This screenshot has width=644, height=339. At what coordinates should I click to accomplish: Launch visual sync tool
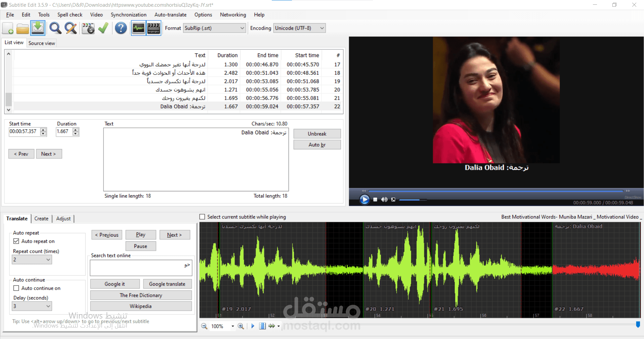point(88,28)
